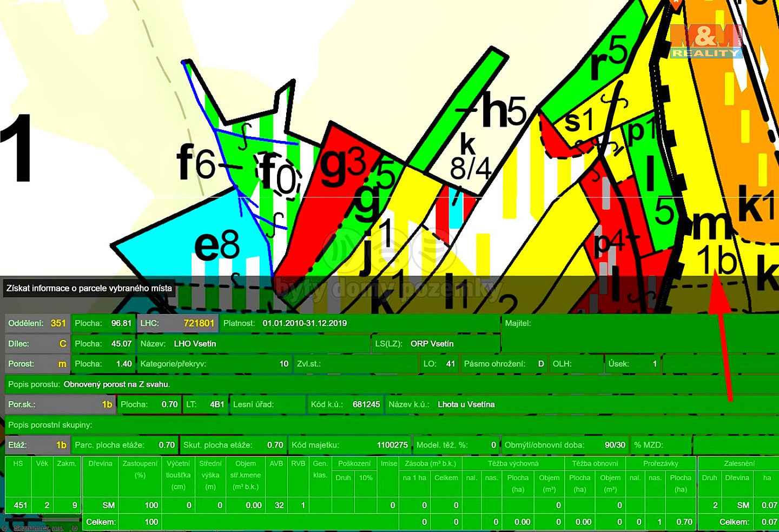The height and width of the screenshot is (532, 779).
Task: Click the Název value 'LHO Vsetín'
Action: tap(195, 344)
